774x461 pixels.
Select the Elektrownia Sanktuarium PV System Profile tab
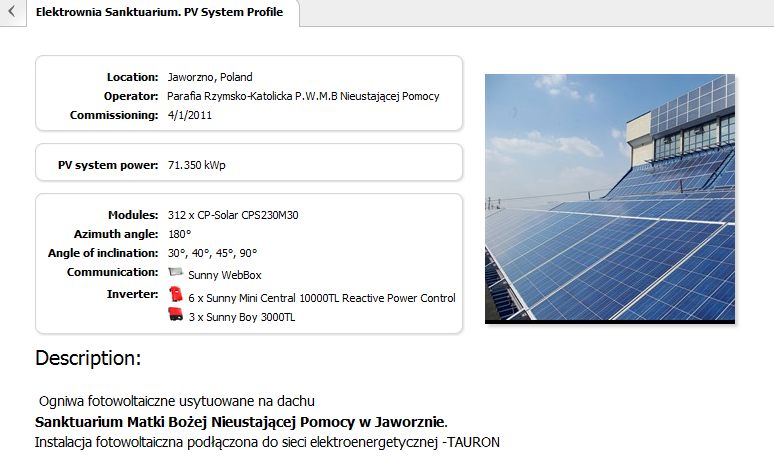tap(158, 13)
